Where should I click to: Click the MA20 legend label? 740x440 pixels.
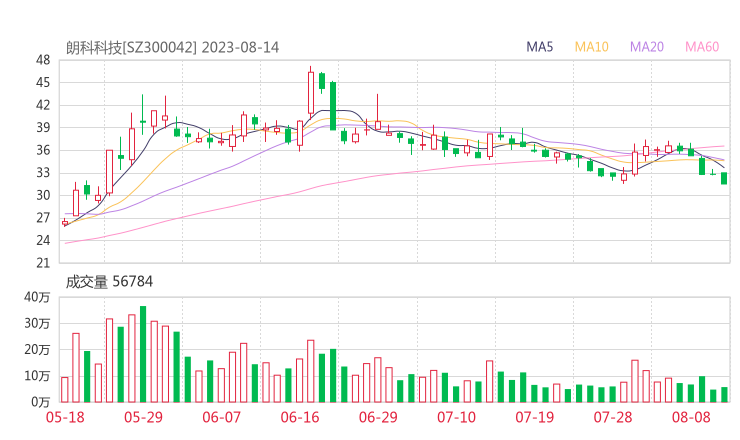point(647,47)
